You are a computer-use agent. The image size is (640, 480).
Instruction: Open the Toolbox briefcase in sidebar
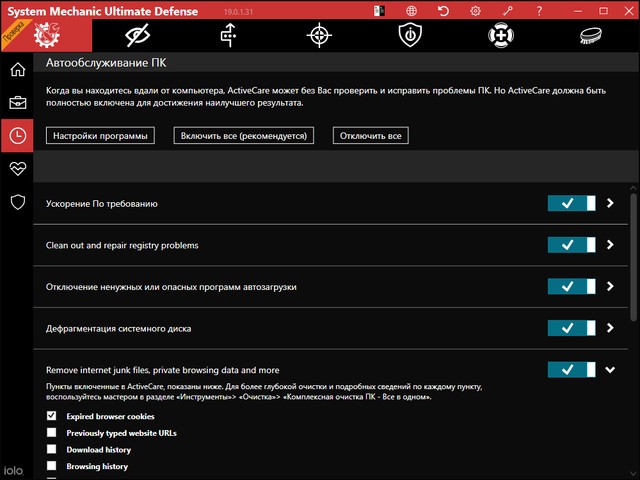tap(17, 102)
